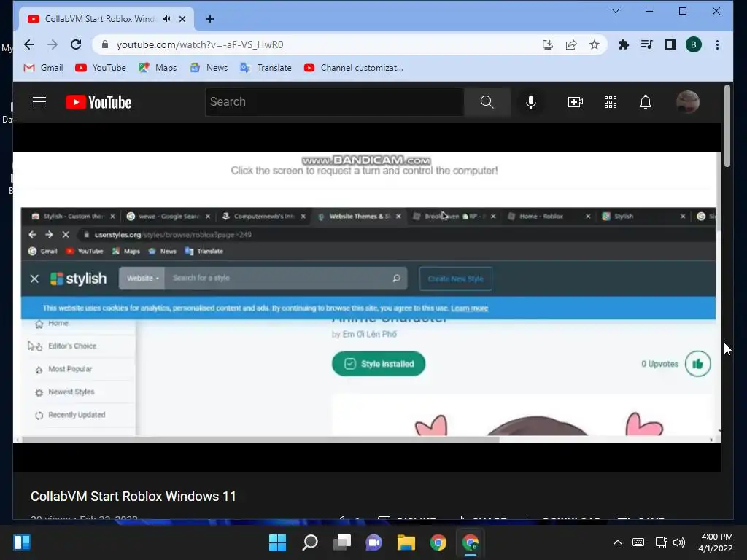Open the News bookmark
This screenshot has width=747, height=560.
(209, 68)
